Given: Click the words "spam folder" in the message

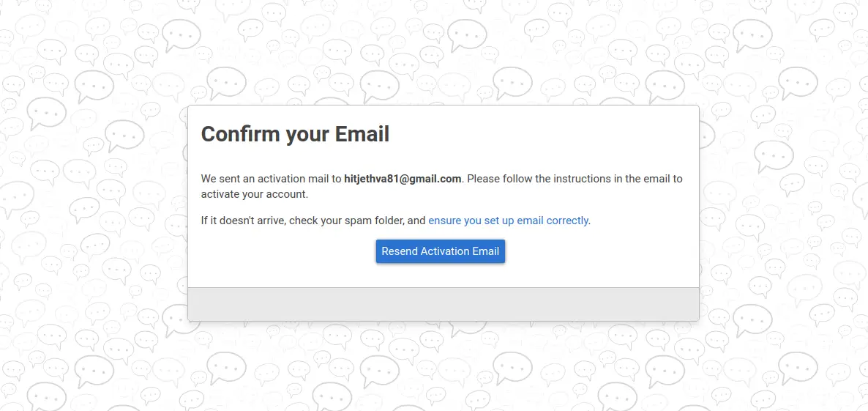Looking at the screenshot, I should tap(378, 221).
